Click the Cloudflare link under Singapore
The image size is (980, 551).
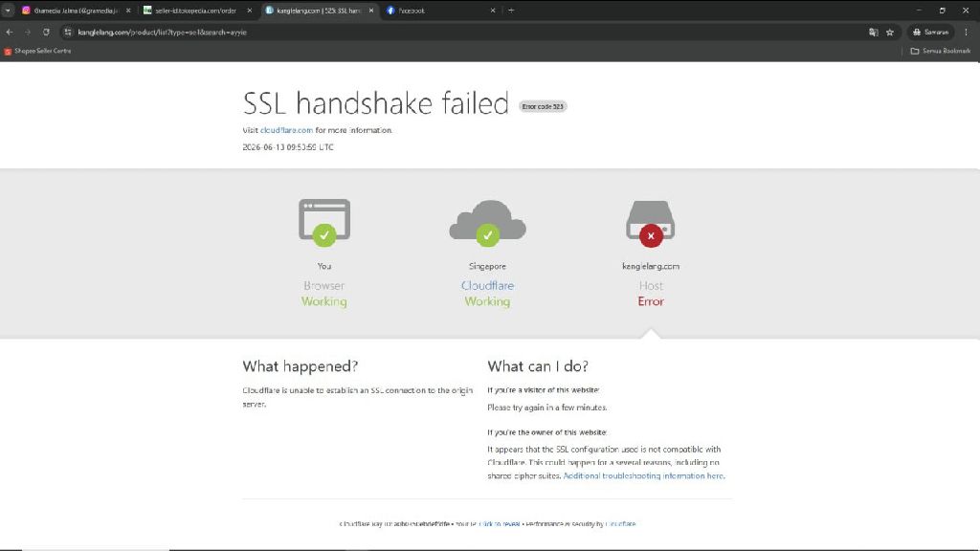pos(487,285)
